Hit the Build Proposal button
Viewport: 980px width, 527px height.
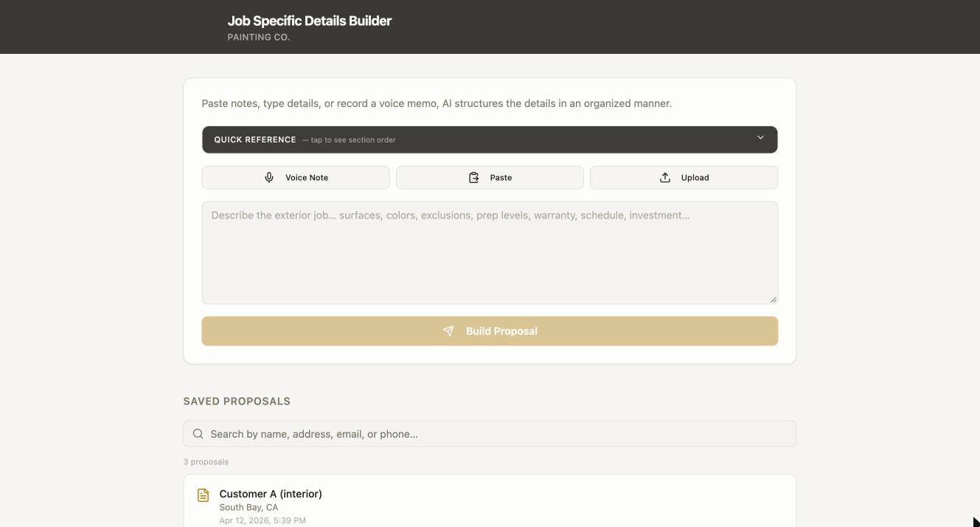490,331
